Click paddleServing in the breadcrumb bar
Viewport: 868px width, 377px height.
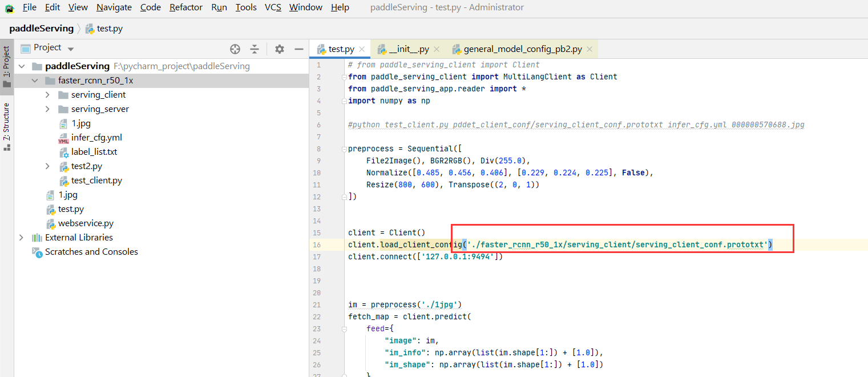pyautogui.click(x=42, y=27)
